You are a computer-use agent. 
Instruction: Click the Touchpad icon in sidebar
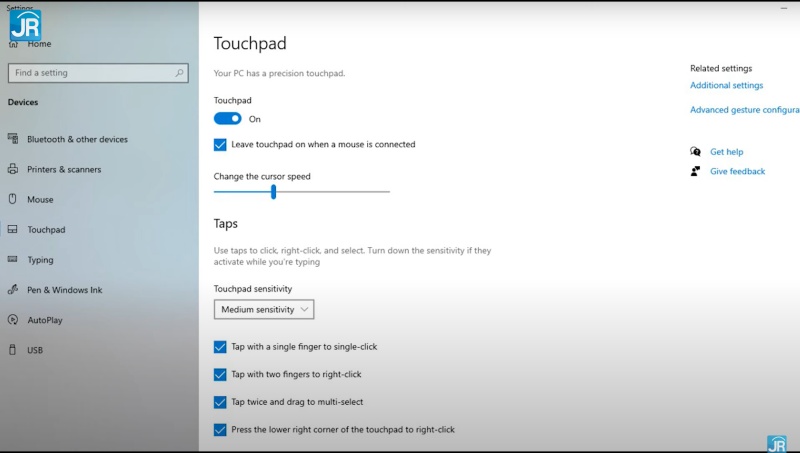(13, 229)
